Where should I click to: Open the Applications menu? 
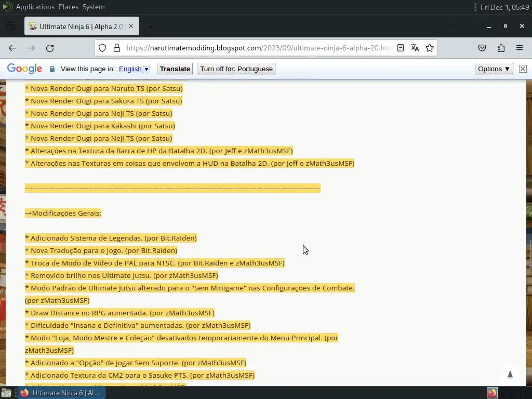point(35,7)
